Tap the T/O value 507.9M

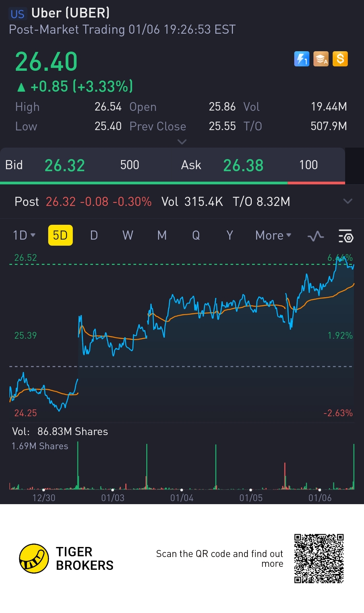tap(329, 126)
